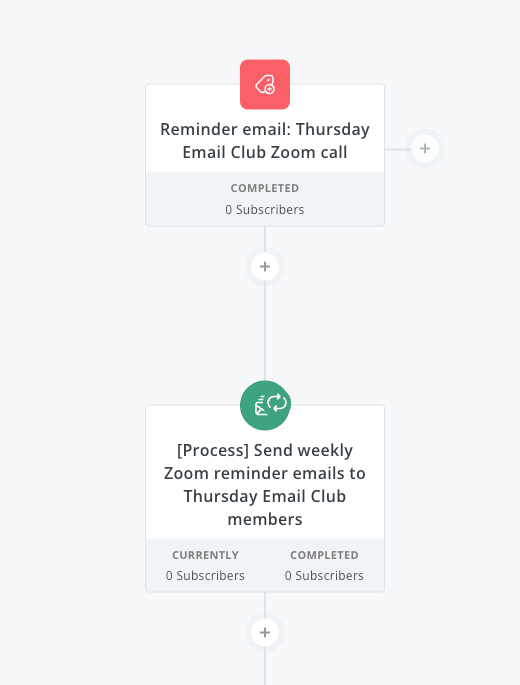Click the red add-tag action icon

[x=265, y=84]
